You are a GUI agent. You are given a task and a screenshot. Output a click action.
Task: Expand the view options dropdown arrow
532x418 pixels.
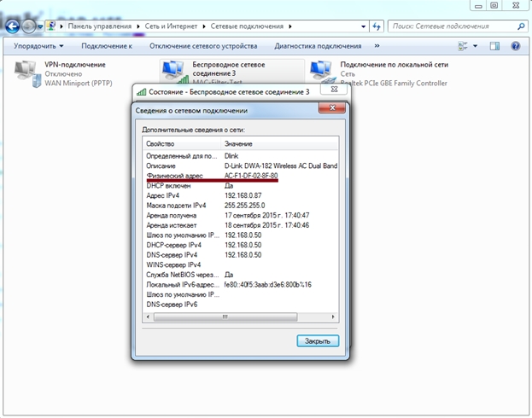475,46
